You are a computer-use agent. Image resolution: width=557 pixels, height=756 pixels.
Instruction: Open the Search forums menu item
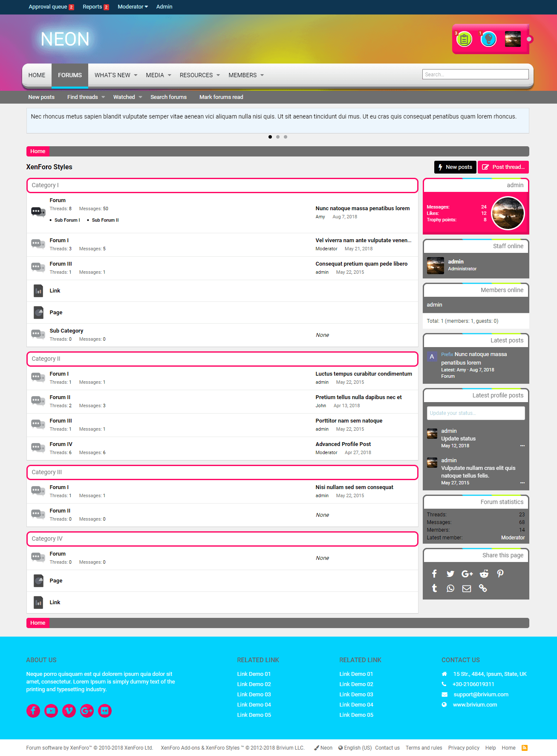pyautogui.click(x=168, y=97)
